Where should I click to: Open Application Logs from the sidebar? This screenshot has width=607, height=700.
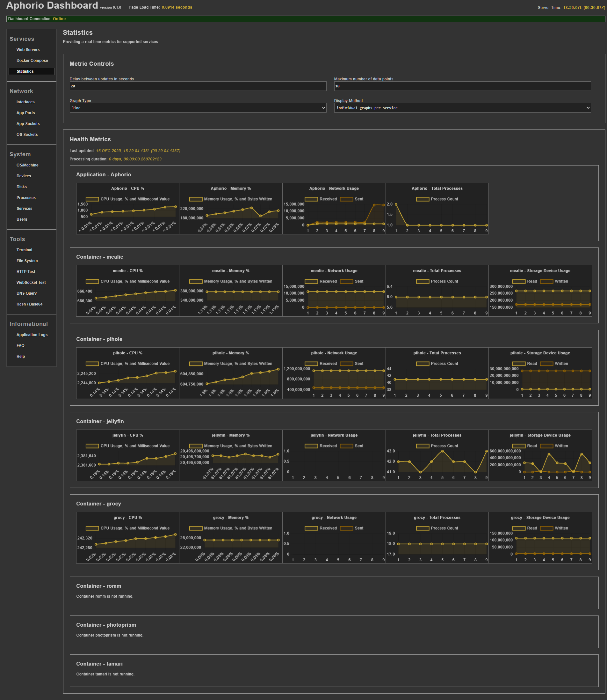pos(32,335)
